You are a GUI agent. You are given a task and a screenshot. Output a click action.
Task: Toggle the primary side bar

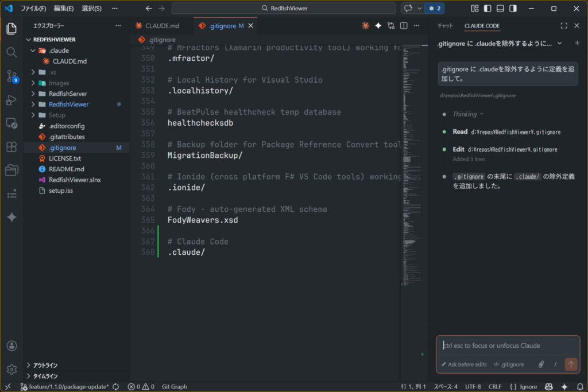tap(488, 8)
